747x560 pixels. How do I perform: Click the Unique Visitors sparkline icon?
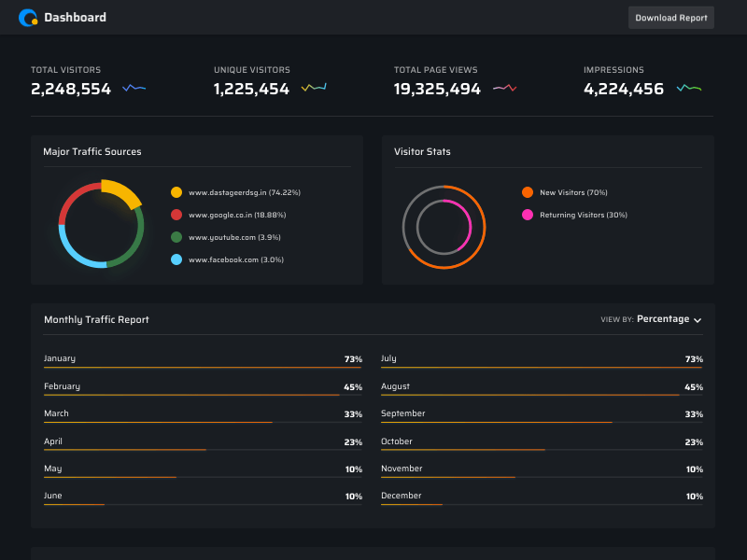314,89
